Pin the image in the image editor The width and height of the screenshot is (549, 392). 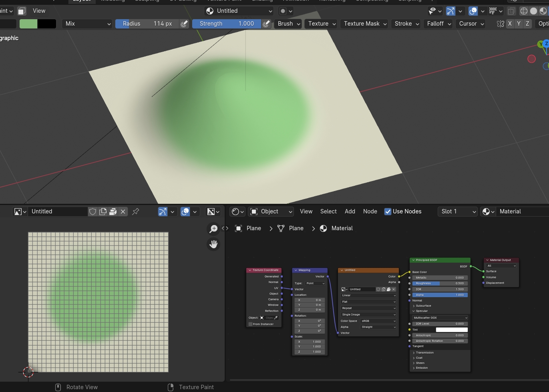[x=136, y=211]
